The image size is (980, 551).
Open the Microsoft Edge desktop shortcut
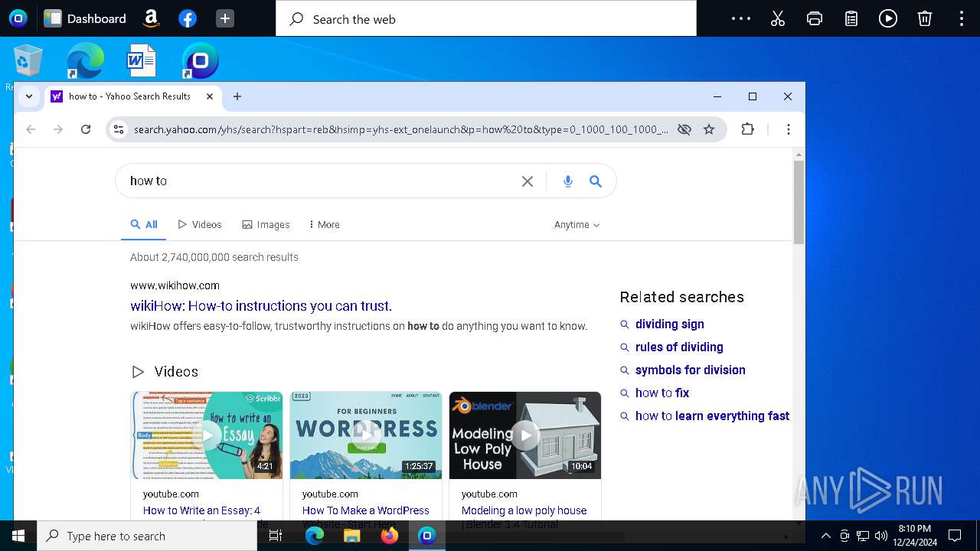[85, 60]
